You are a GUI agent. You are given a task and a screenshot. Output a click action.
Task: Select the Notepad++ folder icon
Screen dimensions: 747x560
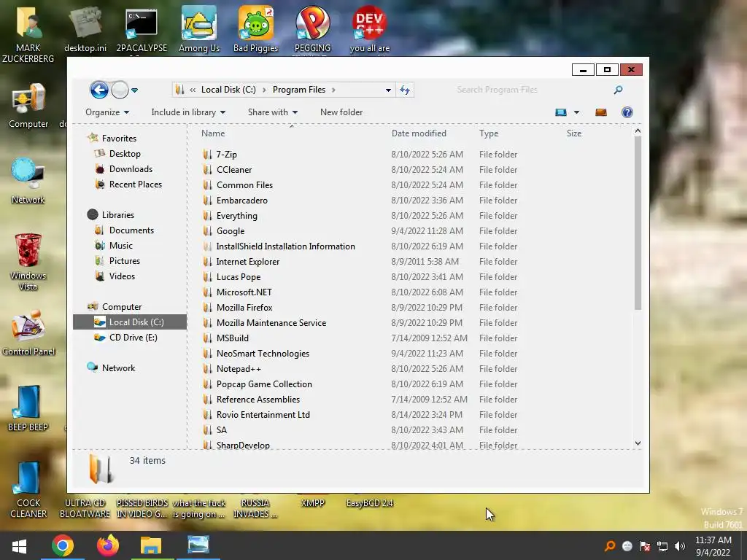point(207,368)
